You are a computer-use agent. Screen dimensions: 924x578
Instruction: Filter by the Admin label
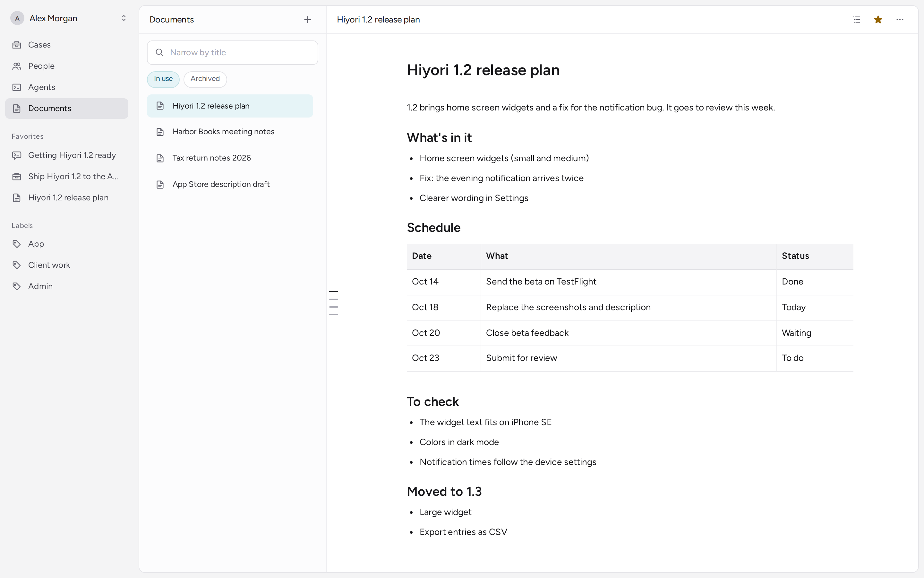tap(66, 286)
